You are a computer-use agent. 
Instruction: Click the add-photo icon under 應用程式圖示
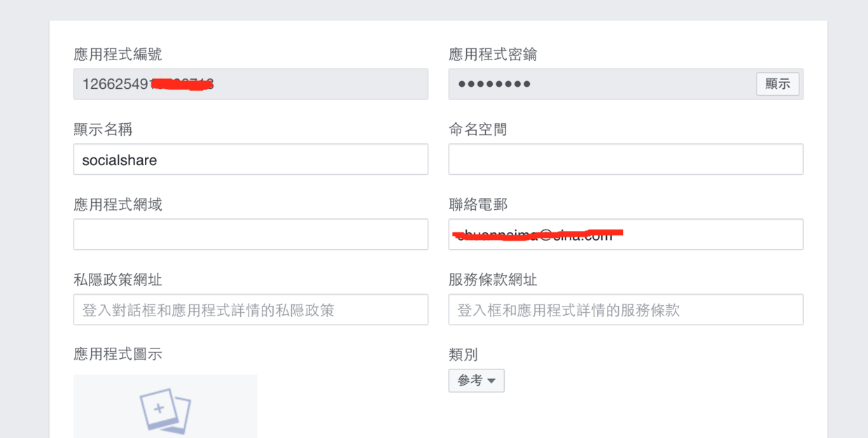(x=165, y=410)
